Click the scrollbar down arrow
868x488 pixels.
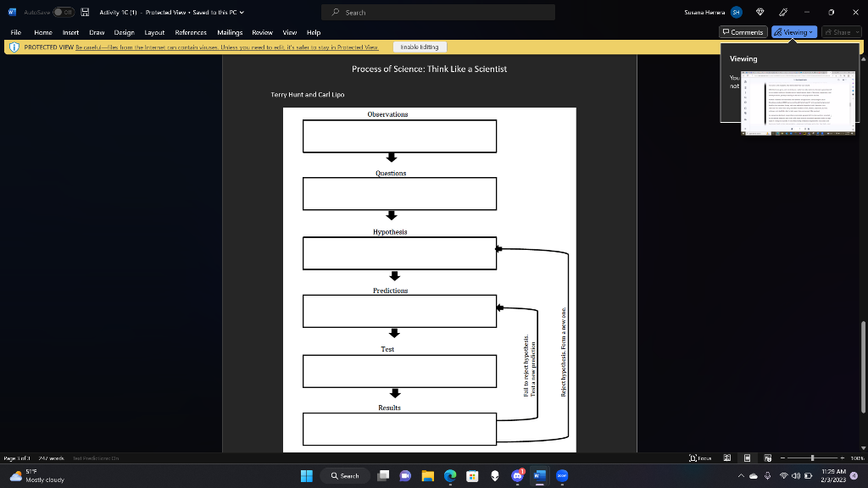(x=863, y=448)
